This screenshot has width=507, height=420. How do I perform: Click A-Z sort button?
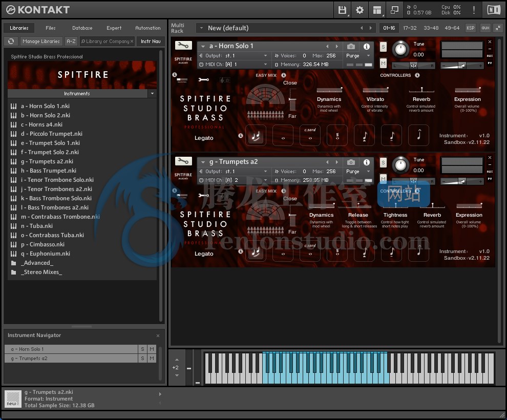click(71, 41)
